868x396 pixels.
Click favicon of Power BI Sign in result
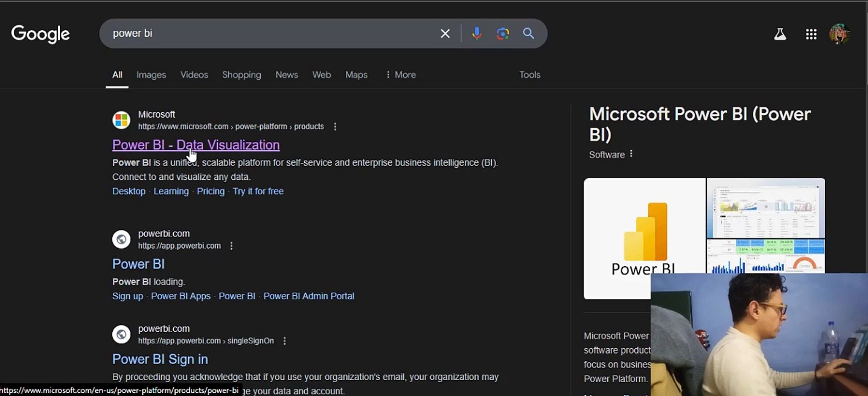point(121,334)
